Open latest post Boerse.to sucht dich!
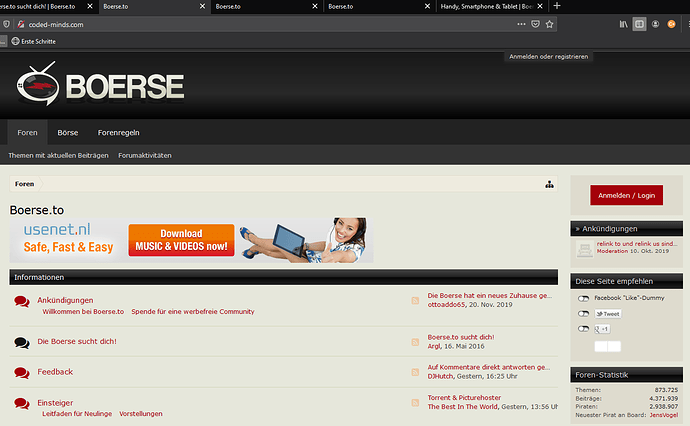 (x=461, y=337)
